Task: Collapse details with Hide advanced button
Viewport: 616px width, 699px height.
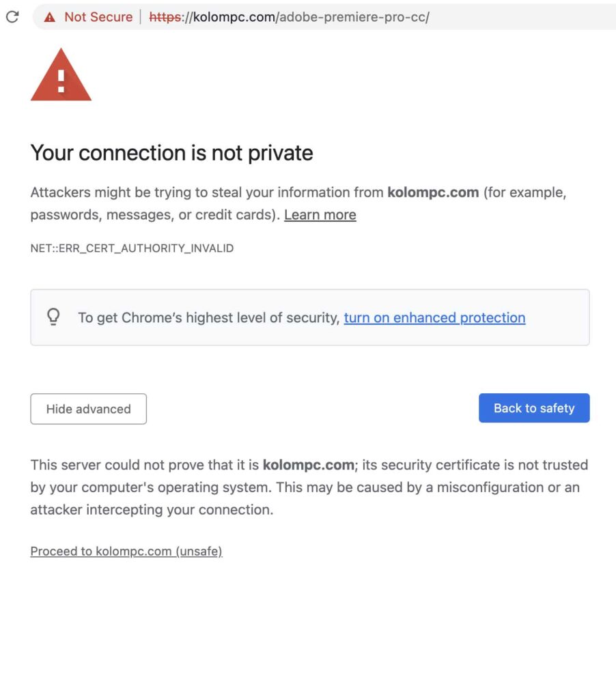Action: (x=88, y=409)
